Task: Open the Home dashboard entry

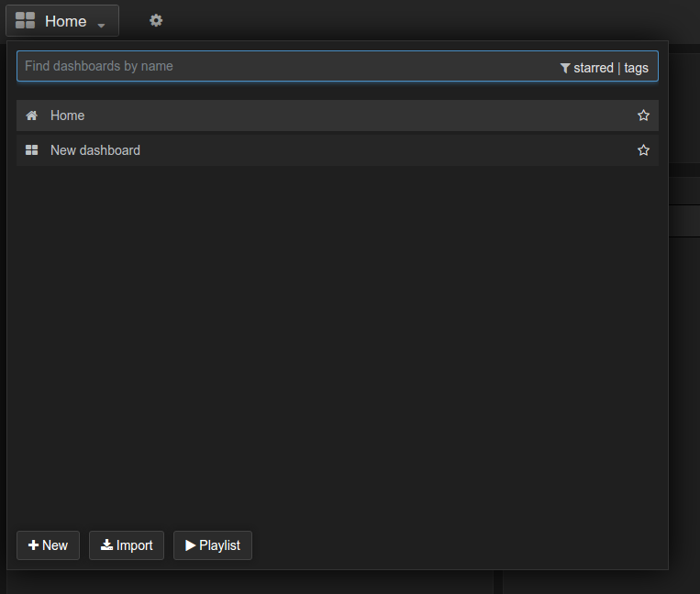Action: tap(338, 115)
